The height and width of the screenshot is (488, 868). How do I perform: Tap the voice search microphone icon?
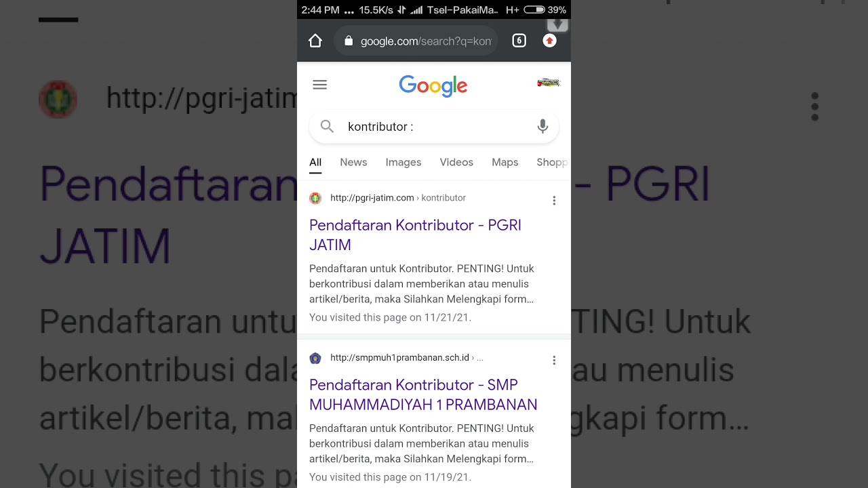click(542, 127)
